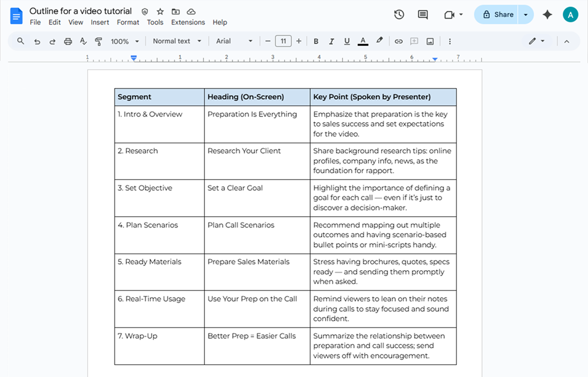
Task: Run spelling and grammar check
Action: pyautogui.click(x=83, y=41)
